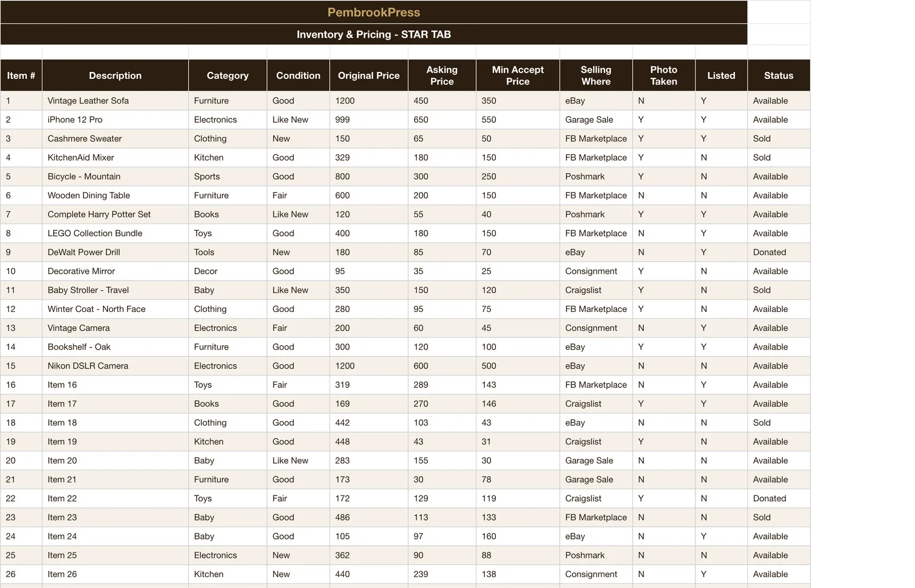
Task: Select the Vintage Camera cell
Action: [115, 327]
